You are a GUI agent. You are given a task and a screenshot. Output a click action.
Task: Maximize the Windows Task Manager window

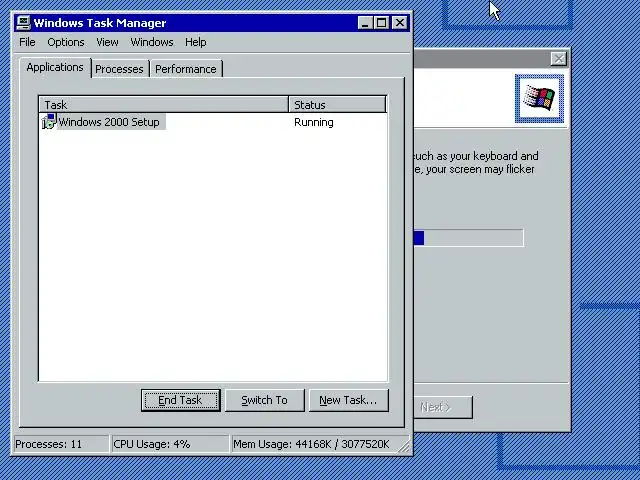(382, 23)
